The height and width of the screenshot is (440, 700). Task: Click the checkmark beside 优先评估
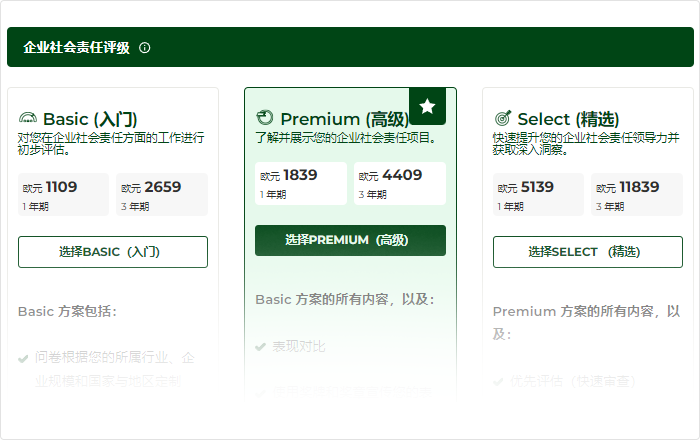tap(499, 380)
